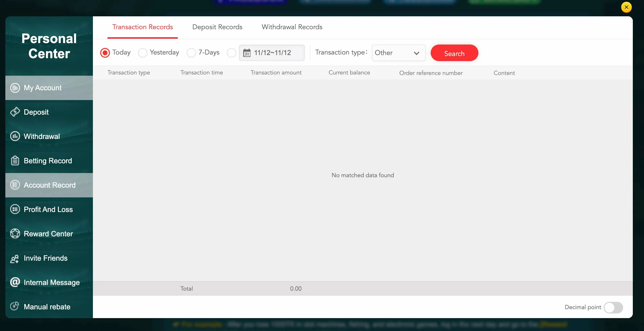Image resolution: width=644 pixels, height=331 pixels.
Task: Switch to the Deposit Records tab
Action: pos(217,27)
